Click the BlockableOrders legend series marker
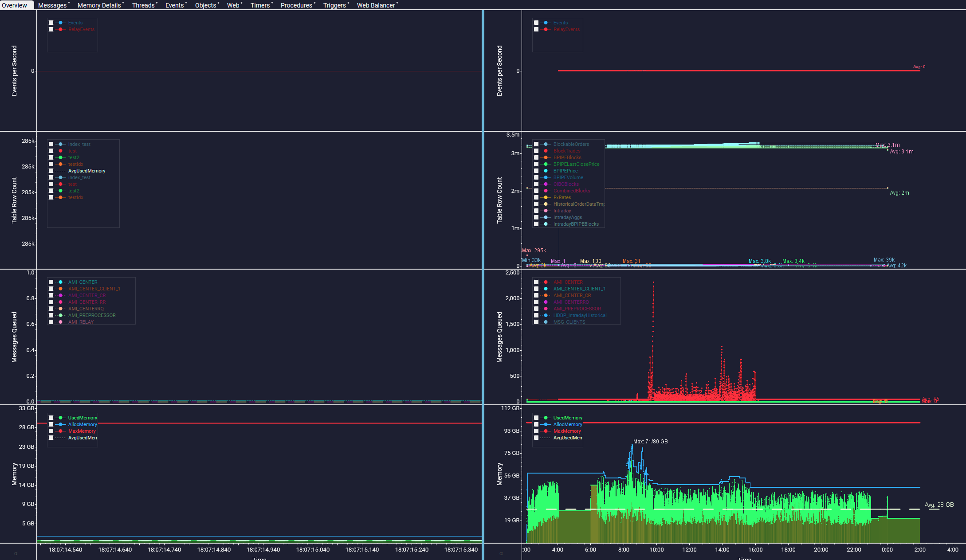 click(x=546, y=144)
